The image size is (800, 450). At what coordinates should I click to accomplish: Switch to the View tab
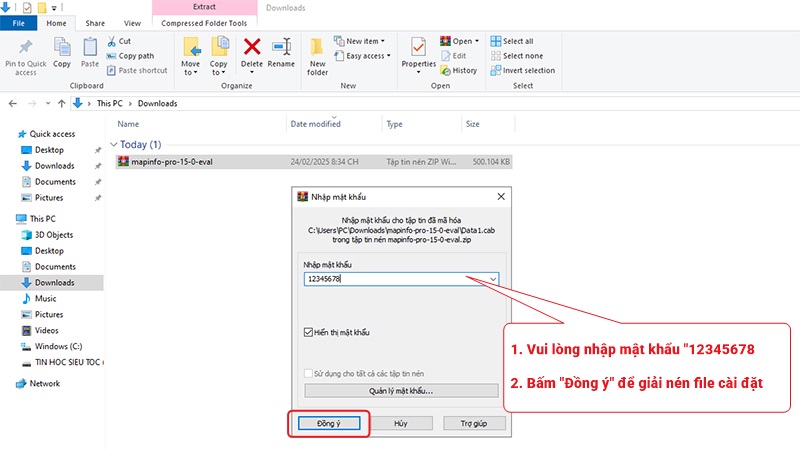(132, 23)
